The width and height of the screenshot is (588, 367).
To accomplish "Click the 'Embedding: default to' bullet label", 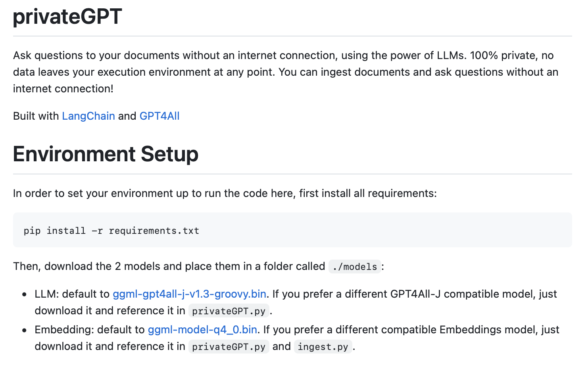I will click(x=90, y=330).
